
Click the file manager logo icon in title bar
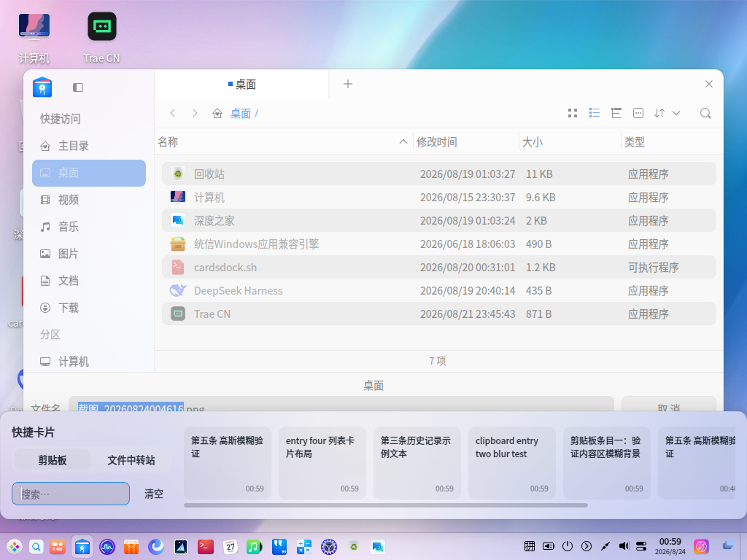[x=42, y=87]
